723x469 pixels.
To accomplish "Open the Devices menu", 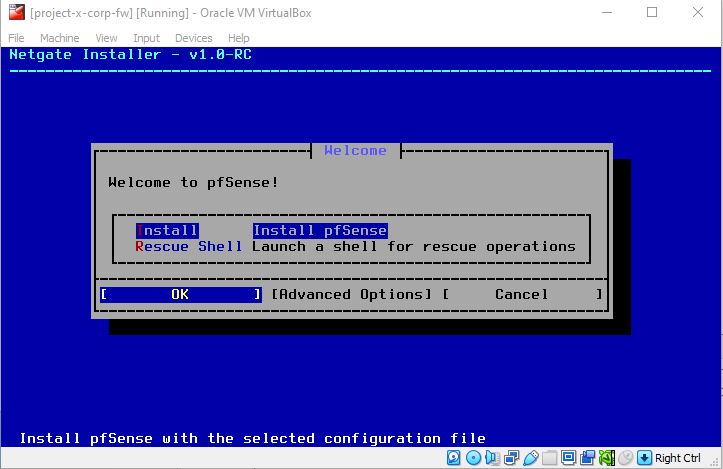I will click(193, 38).
